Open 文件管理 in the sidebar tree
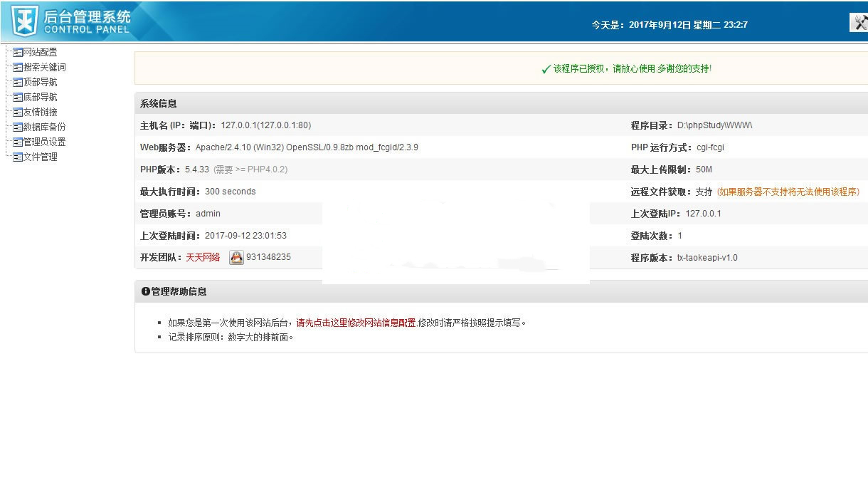868x485 pixels. click(x=40, y=157)
